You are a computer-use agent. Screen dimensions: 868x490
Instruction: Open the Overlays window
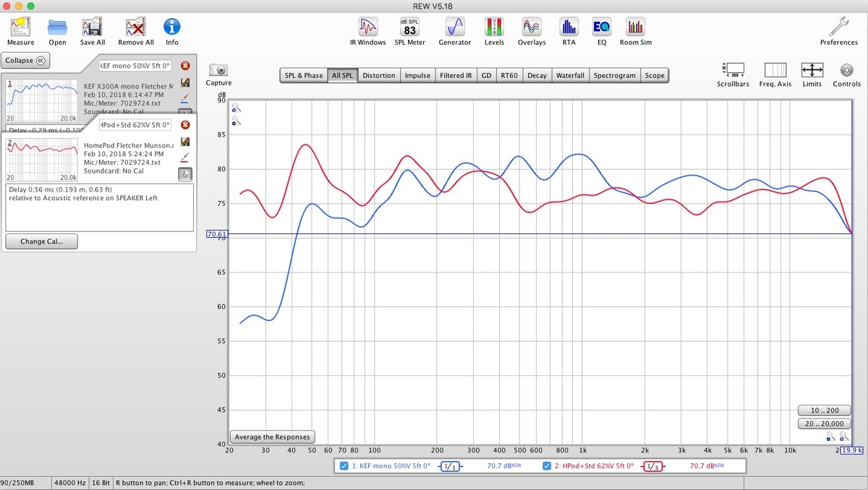click(532, 27)
